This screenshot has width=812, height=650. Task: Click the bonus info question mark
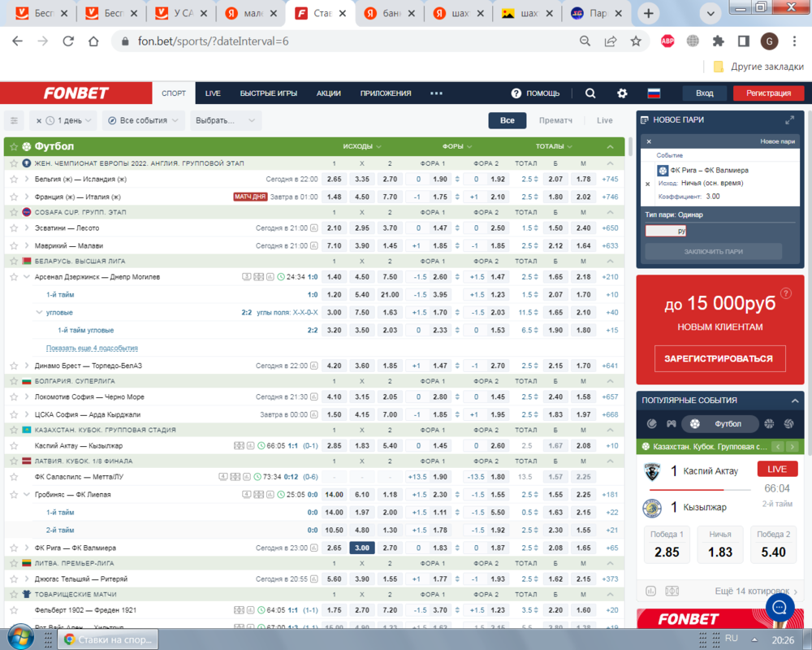pyautogui.click(x=785, y=293)
